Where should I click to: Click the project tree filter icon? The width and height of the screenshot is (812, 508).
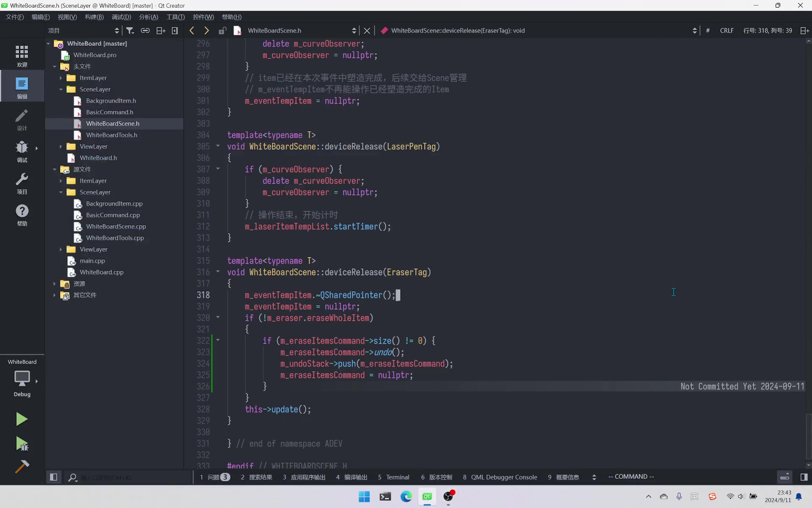point(130,30)
